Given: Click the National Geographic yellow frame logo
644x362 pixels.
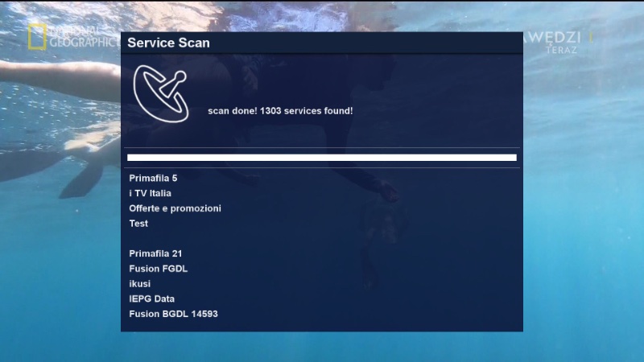Looking at the screenshot, I should pos(37,37).
